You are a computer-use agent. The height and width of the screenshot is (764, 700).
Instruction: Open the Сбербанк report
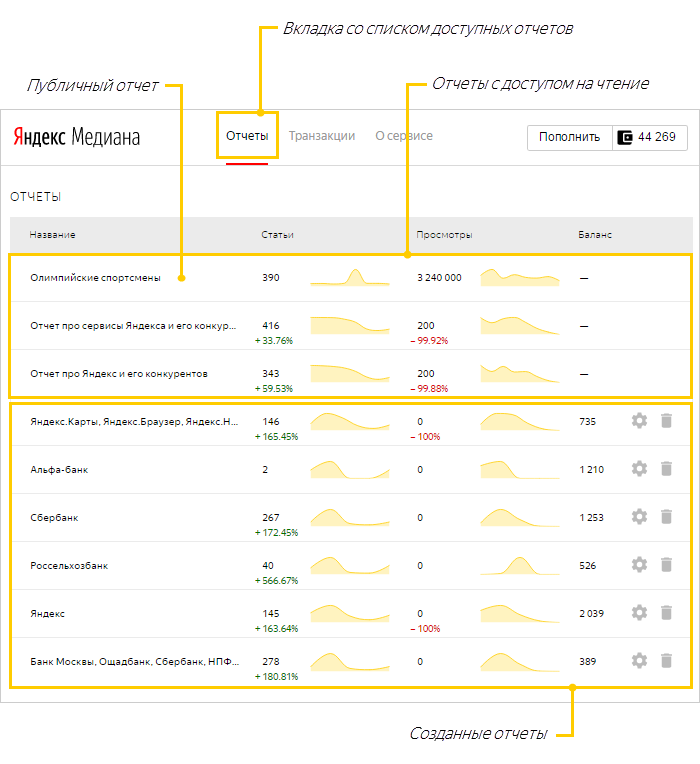(x=54, y=517)
